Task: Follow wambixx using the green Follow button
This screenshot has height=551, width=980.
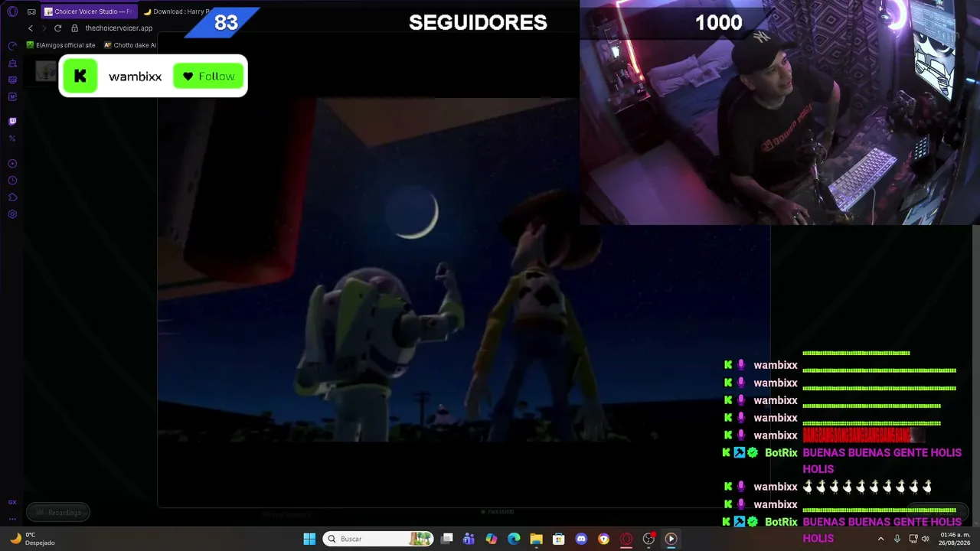Action: 208,76
